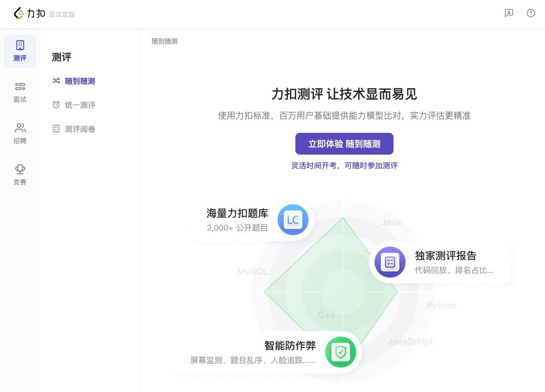The width and height of the screenshot is (545, 392).
Task: Click the JavaScript radar chart label
Action: (x=410, y=342)
